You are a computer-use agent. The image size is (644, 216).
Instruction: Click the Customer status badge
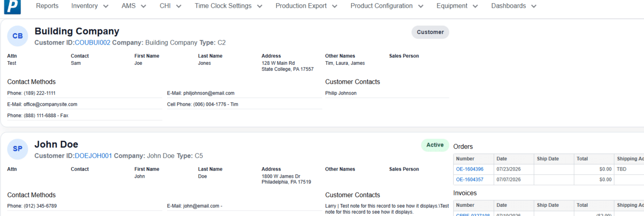(x=430, y=32)
